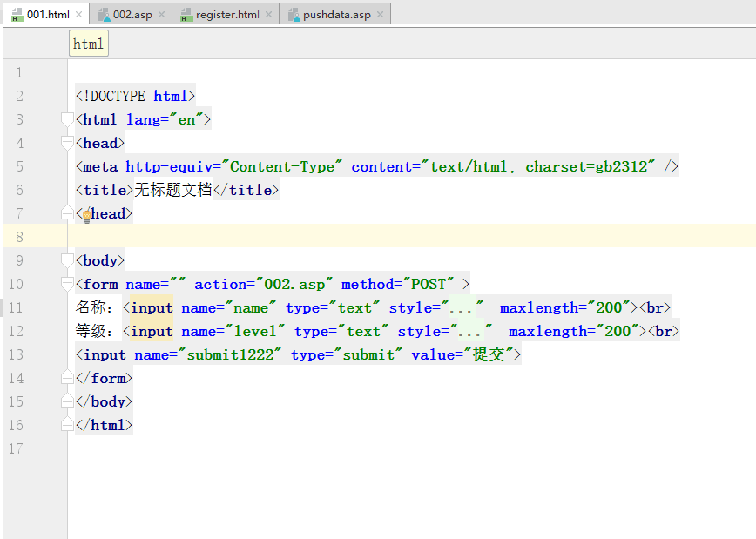Viewport: 756px width, 539px height.
Task: Click the pushdata.asp file type icon
Action: point(294,15)
